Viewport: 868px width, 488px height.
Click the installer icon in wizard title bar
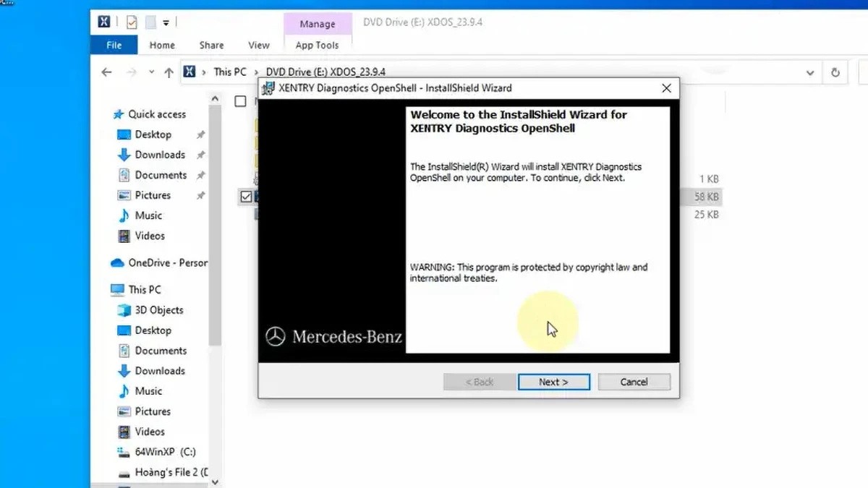click(268, 88)
